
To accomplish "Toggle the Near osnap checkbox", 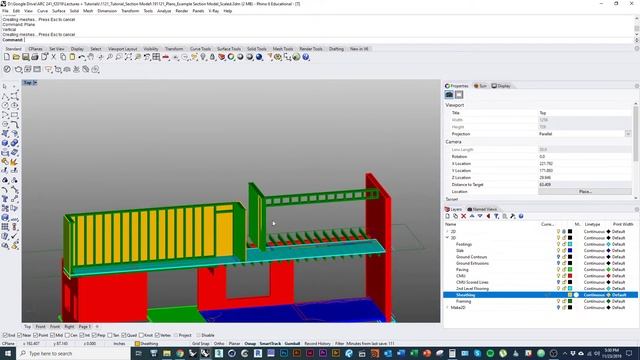I will point(20,335).
